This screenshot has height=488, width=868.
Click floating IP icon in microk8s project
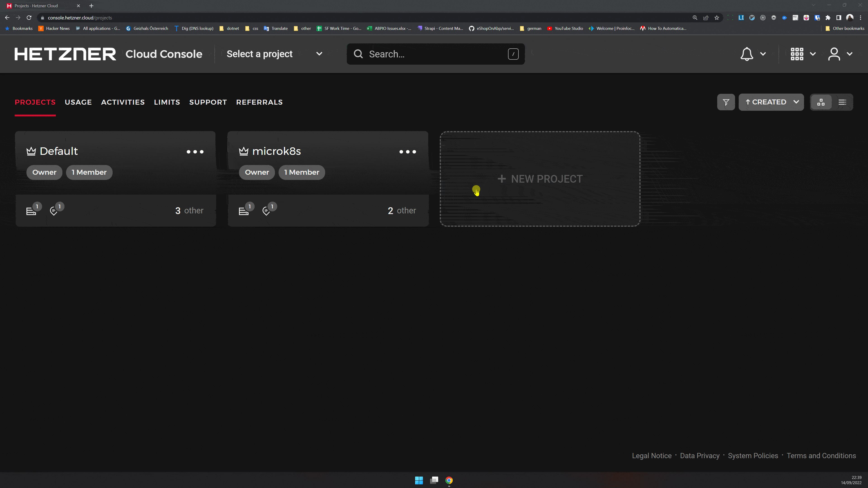tap(266, 211)
